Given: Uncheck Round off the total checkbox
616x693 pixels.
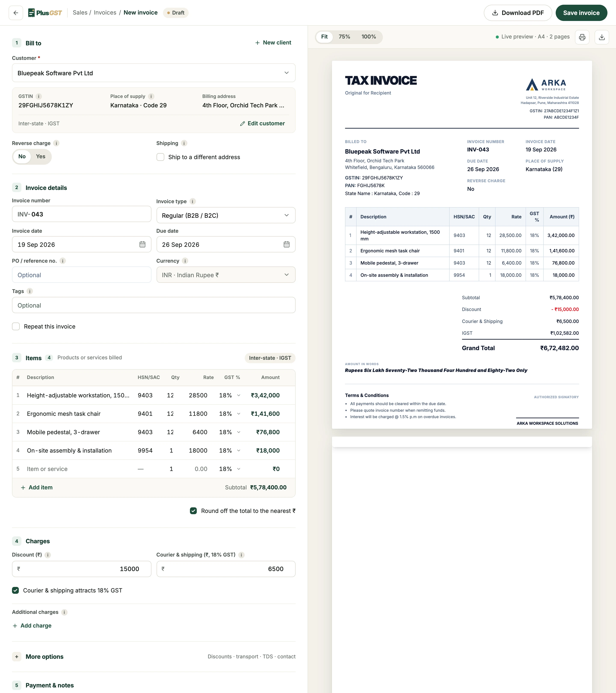Looking at the screenshot, I should coord(193,511).
